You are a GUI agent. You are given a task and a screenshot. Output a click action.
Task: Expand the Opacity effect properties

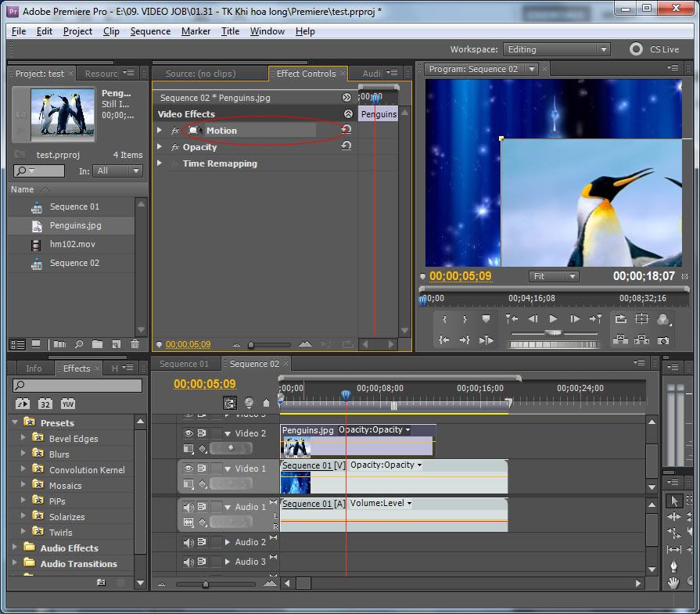click(160, 146)
